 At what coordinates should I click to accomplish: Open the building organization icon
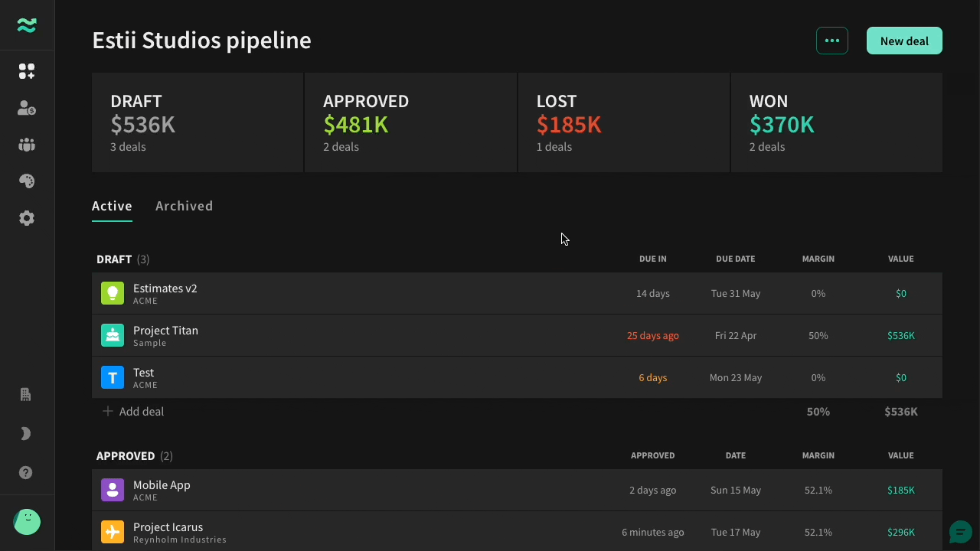[25, 395]
